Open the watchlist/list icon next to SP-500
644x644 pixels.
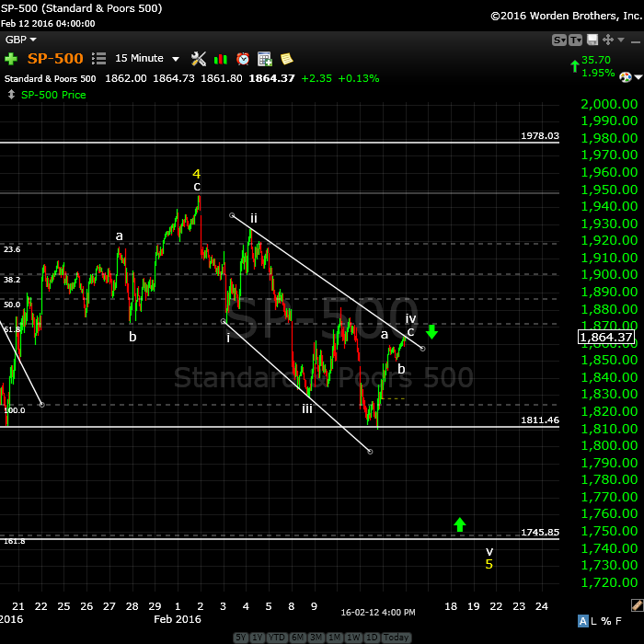98,58
